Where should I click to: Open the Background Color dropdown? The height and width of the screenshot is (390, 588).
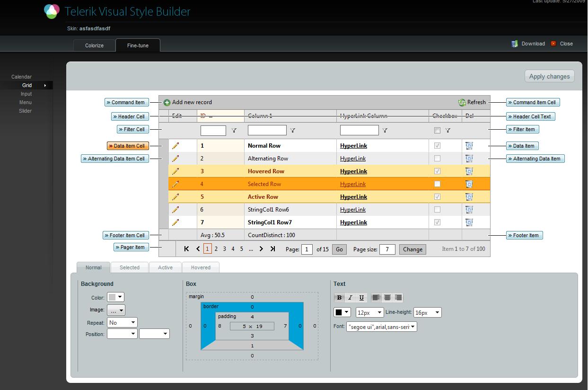coord(115,297)
